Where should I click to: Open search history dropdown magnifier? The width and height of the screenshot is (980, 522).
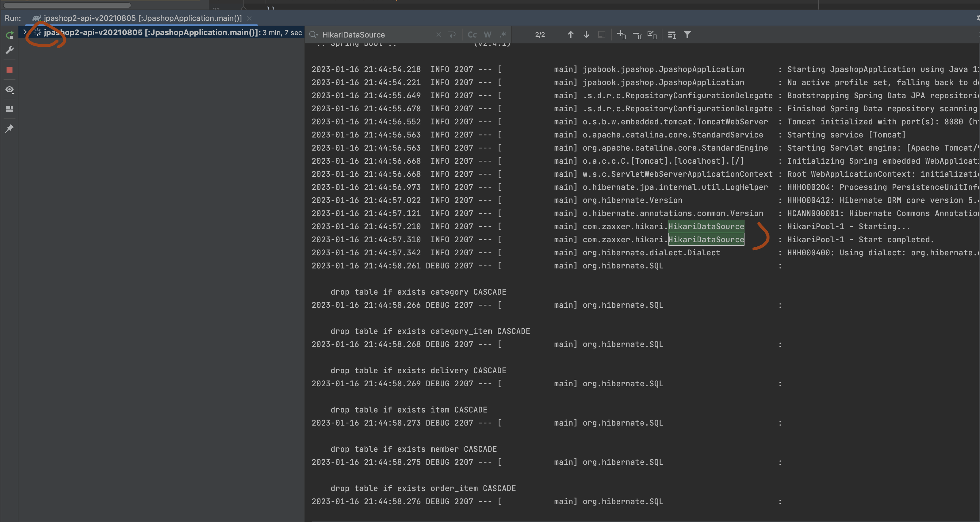point(313,35)
